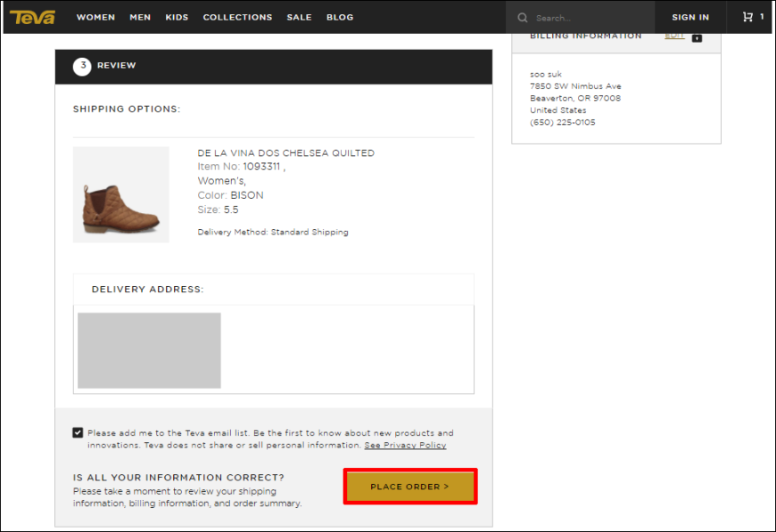The image size is (776, 532).
Task: Open the Blog menu
Action: 340,17
